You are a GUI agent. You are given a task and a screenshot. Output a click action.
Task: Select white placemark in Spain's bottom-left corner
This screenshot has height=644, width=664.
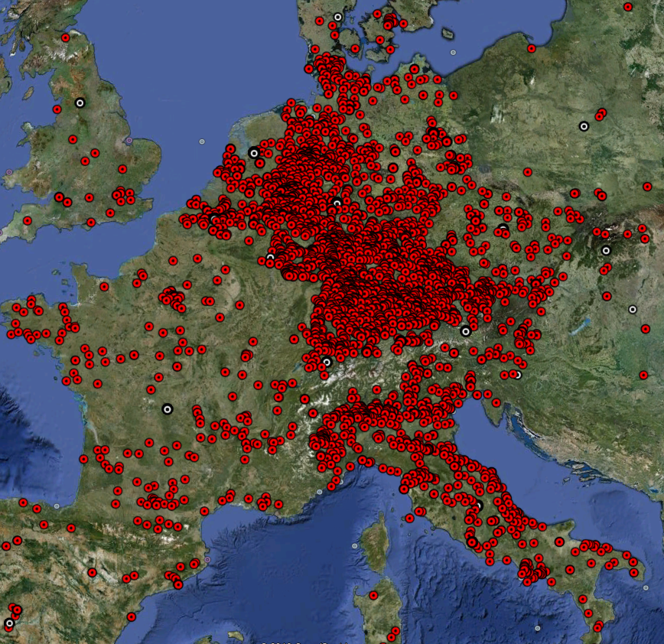pos(9,623)
